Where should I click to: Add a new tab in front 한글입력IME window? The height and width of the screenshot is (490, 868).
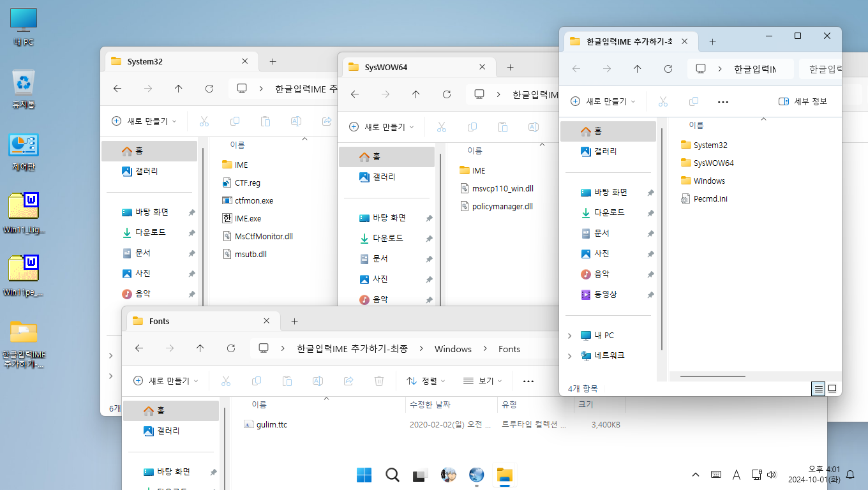click(x=713, y=41)
